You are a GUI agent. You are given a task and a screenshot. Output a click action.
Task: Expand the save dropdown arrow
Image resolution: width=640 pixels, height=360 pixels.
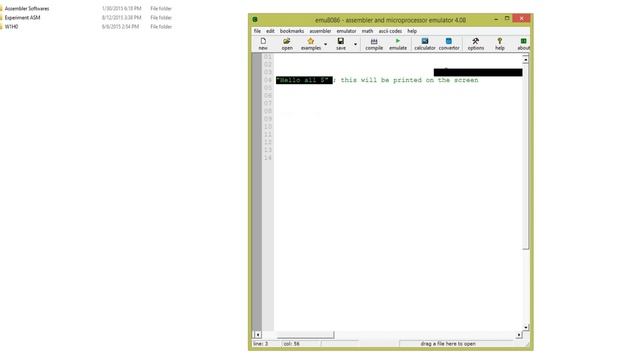pyautogui.click(x=355, y=44)
